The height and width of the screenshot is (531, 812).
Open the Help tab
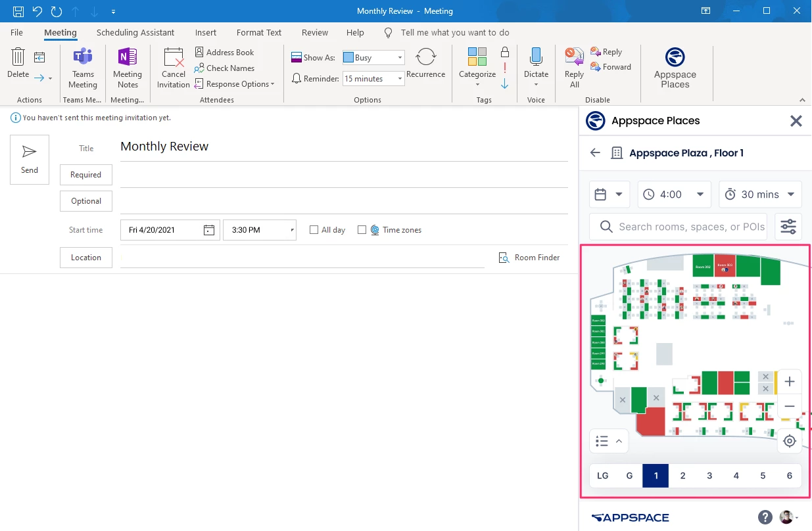[355, 32]
